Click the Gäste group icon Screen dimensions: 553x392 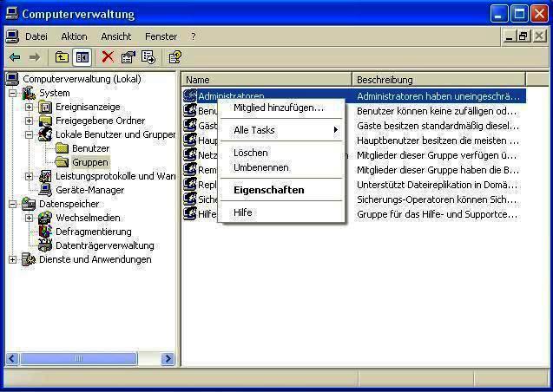point(190,126)
